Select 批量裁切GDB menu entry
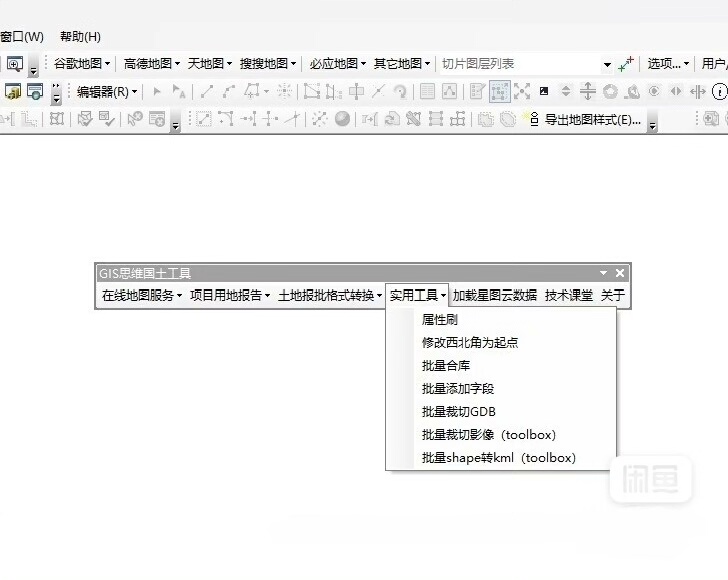This screenshot has height=580, width=728. point(501,411)
